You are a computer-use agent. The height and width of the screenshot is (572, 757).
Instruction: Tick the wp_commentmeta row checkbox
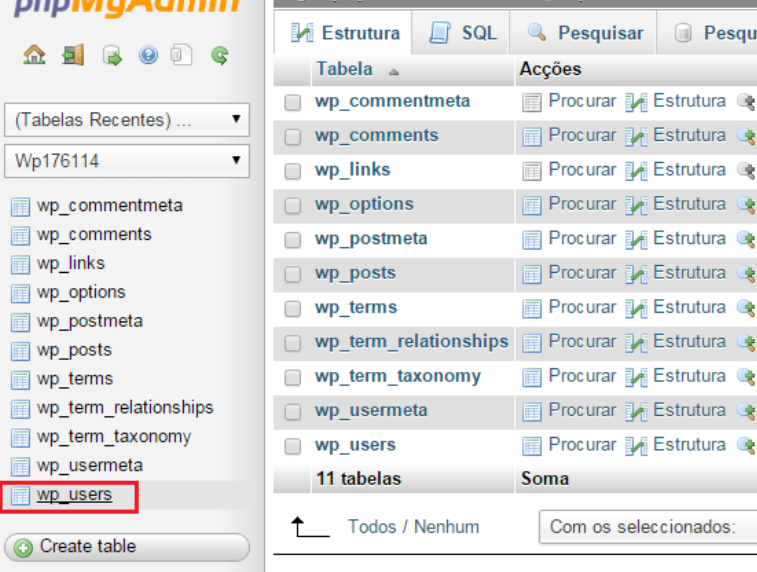point(293,102)
